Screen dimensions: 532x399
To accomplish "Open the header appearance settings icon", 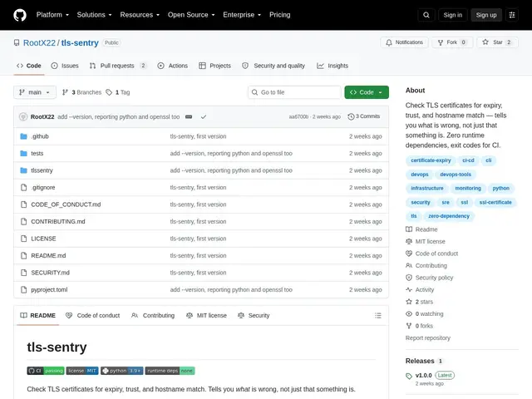I will tap(512, 15).
